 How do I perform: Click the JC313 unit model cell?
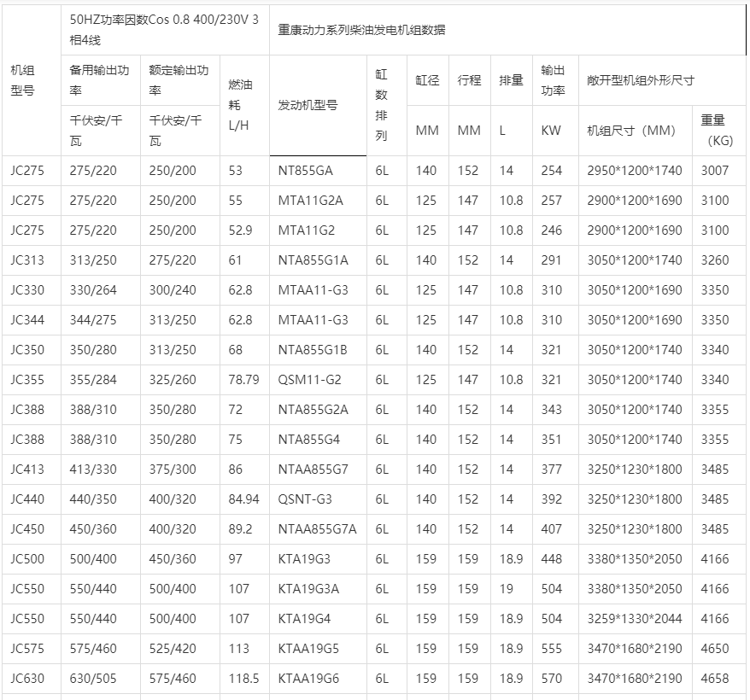(28, 260)
